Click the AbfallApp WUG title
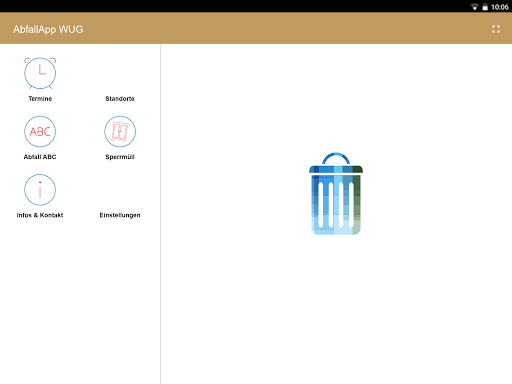This screenshot has width=512, height=384. 48,29
